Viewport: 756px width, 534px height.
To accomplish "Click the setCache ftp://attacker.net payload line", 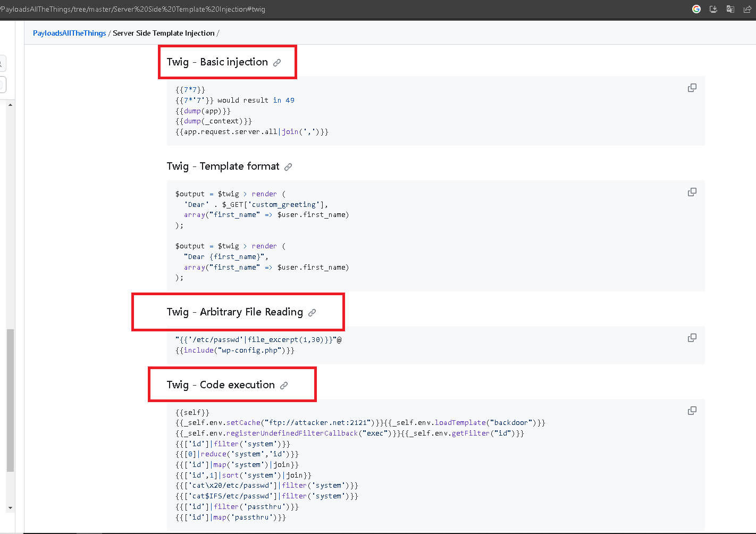I will coord(360,423).
